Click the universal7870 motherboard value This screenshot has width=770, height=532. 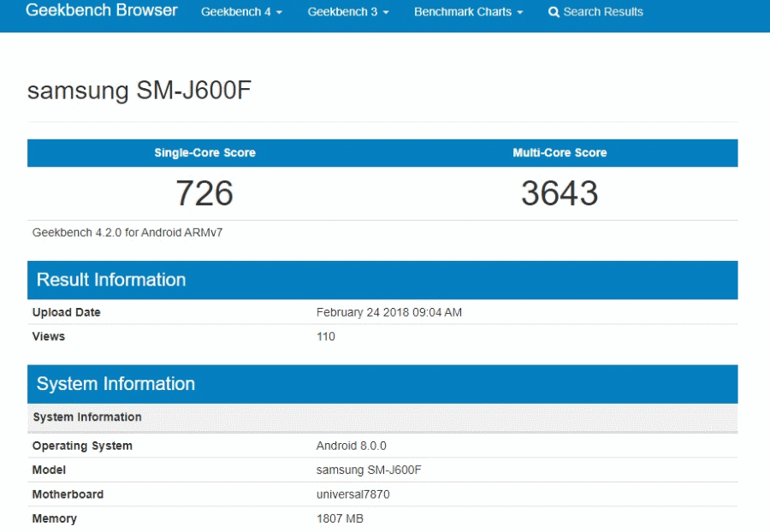point(353,494)
